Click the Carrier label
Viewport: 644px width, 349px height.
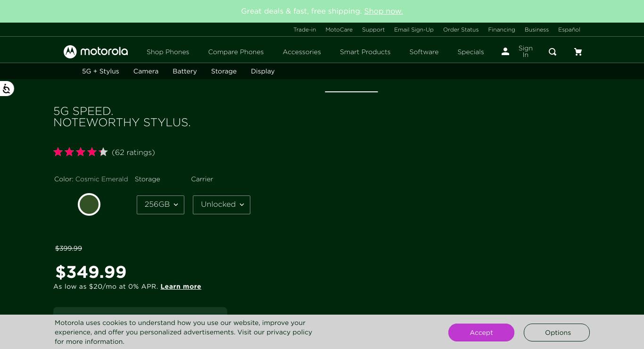click(202, 179)
